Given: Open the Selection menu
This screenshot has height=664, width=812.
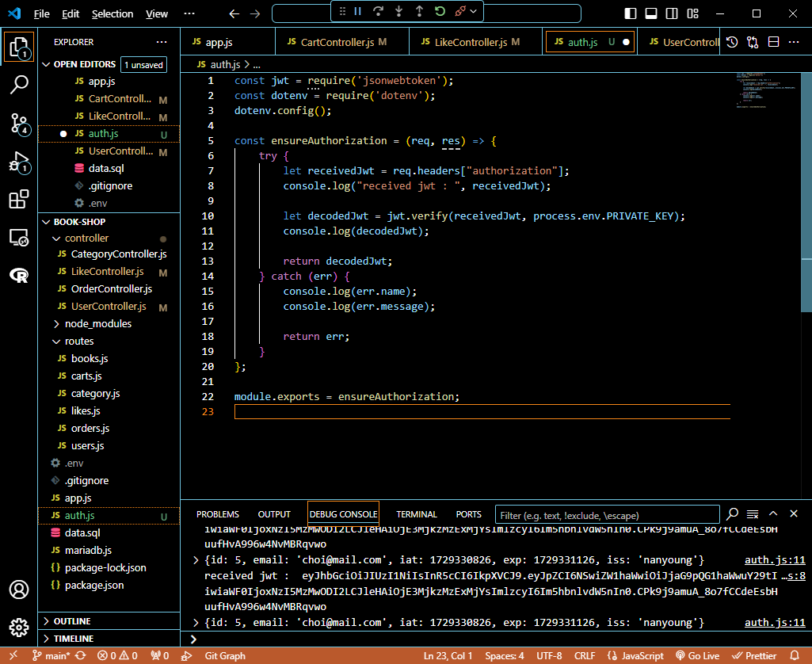Looking at the screenshot, I should click(112, 14).
